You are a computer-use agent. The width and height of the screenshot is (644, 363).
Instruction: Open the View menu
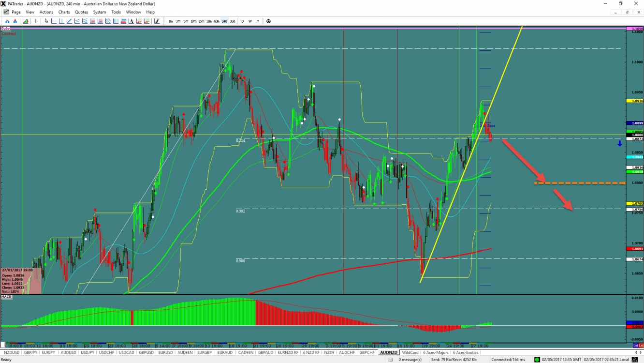[x=30, y=12]
